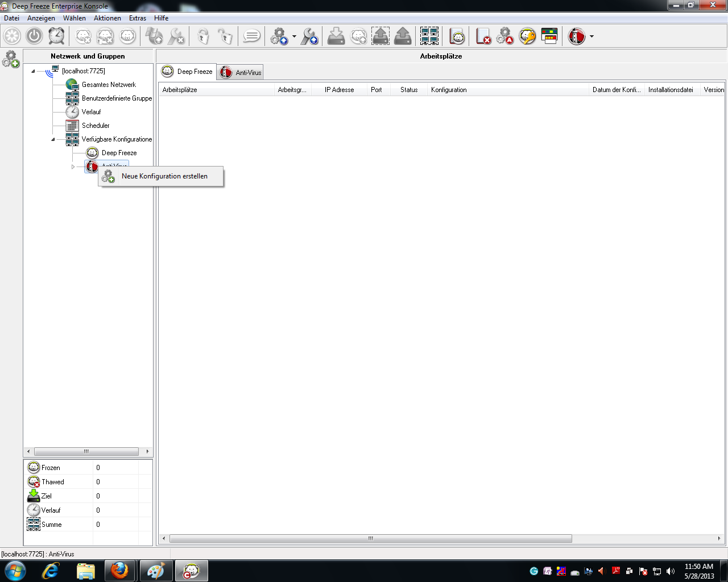Click the dashed-outline drive up arrow icon

coord(380,36)
